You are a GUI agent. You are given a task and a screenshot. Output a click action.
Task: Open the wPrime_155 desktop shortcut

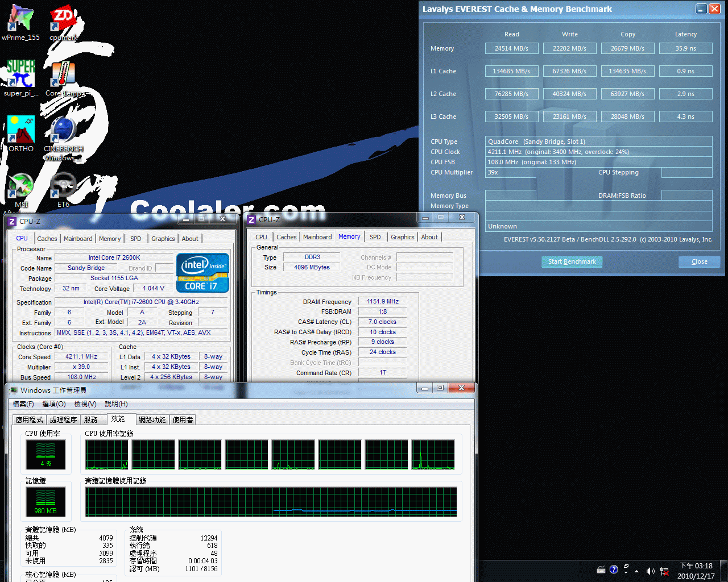pos(20,23)
